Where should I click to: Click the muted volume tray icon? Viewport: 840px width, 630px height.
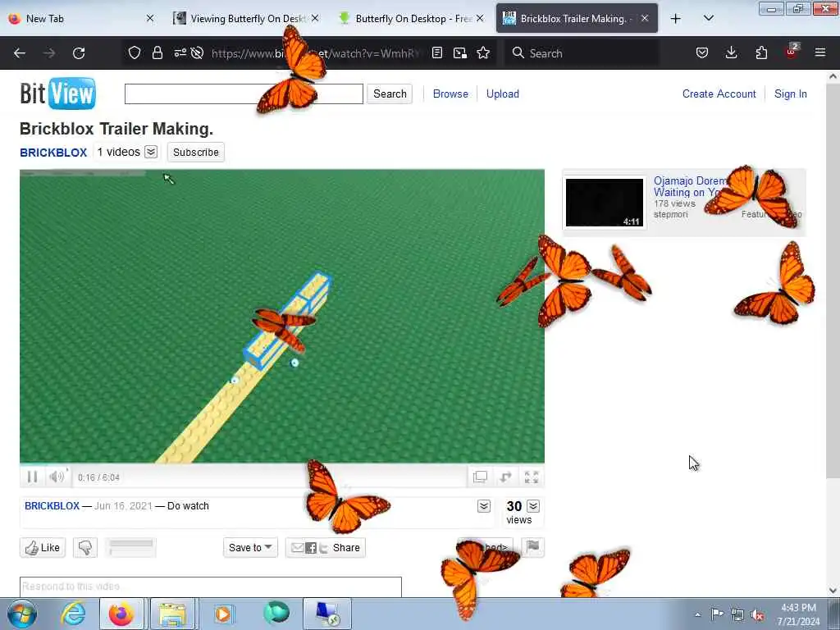point(757,614)
